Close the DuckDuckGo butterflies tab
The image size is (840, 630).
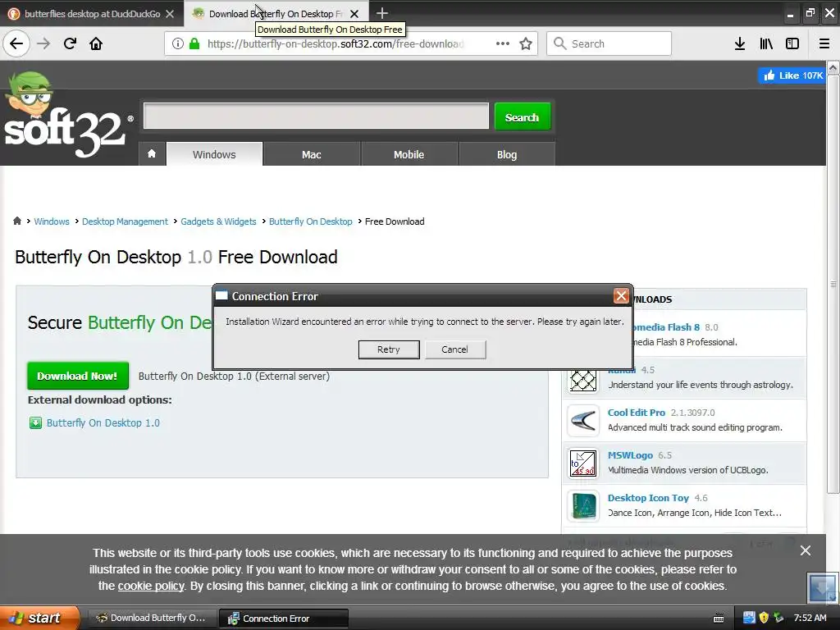pyautogui.click(x=170, y=14)
